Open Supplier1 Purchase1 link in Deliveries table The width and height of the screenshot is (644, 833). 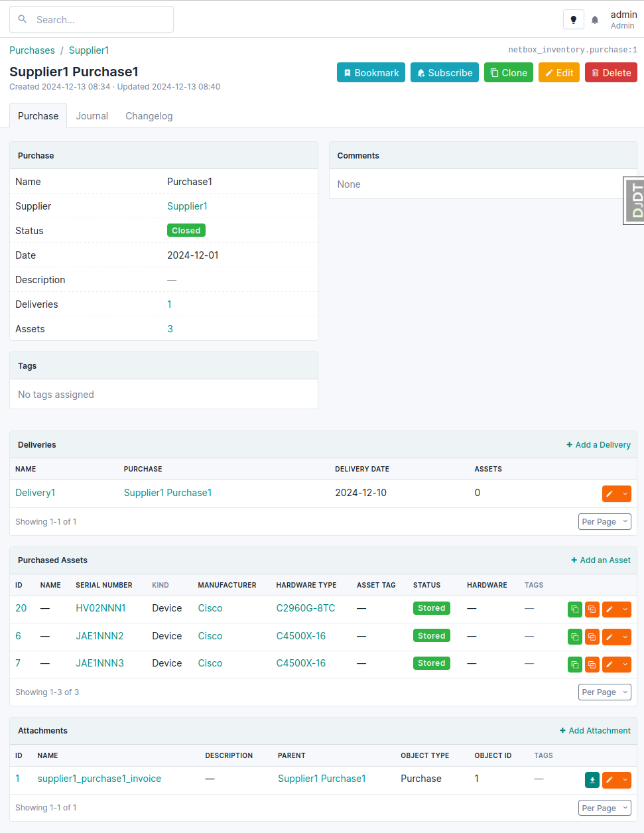(168, 493)
